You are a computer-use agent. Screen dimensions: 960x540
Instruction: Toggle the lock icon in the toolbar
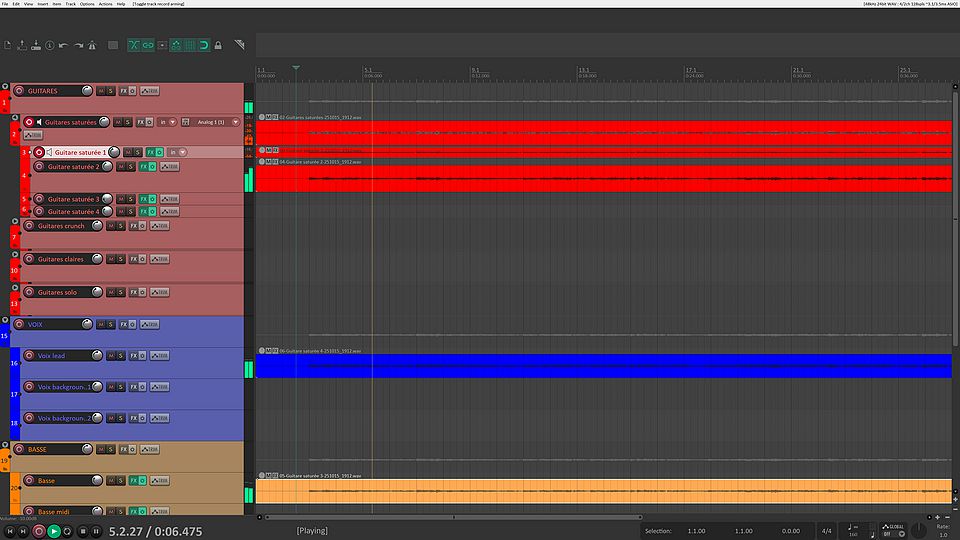click(x=218, y=45)
